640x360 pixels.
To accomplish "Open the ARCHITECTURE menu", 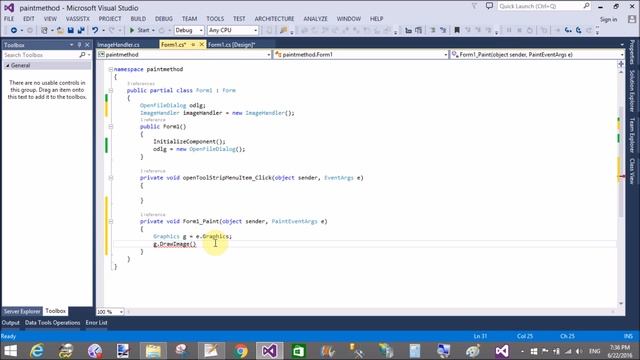I will point(274,19).
